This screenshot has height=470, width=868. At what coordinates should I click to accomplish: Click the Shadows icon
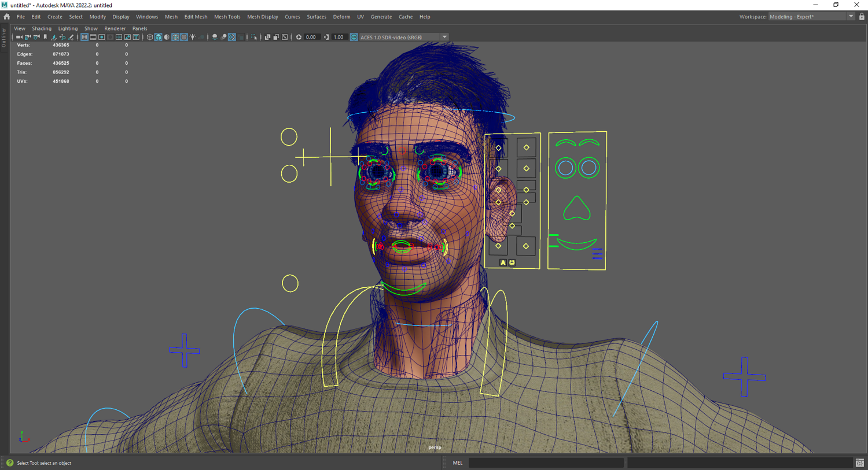(x=202, y=37)
